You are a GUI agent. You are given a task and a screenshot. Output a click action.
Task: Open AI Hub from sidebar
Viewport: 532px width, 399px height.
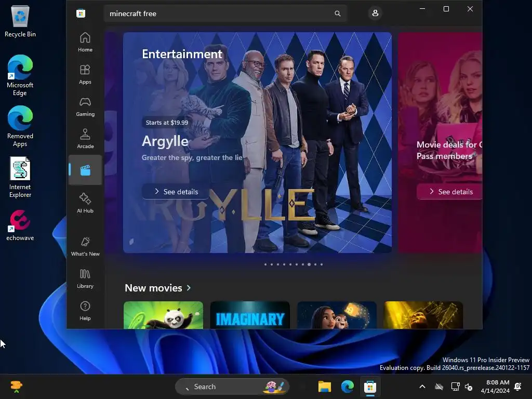pyautogui.click(x=85, y=203)
